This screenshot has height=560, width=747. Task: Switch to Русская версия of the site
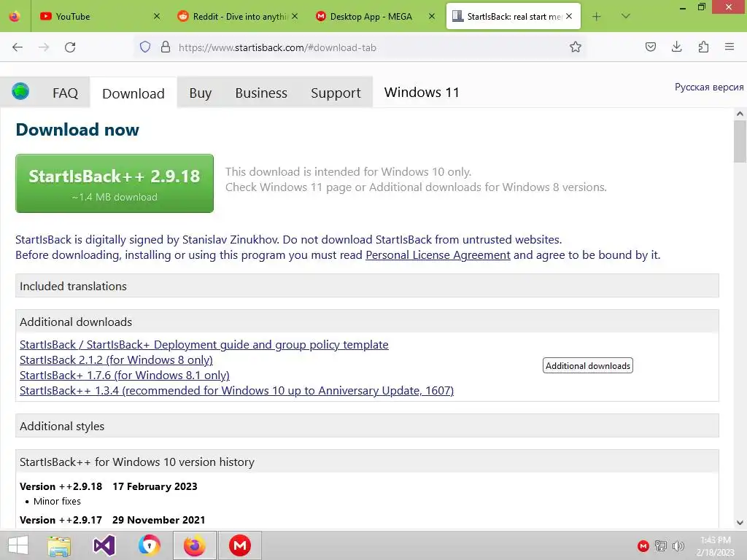point(709,87)
